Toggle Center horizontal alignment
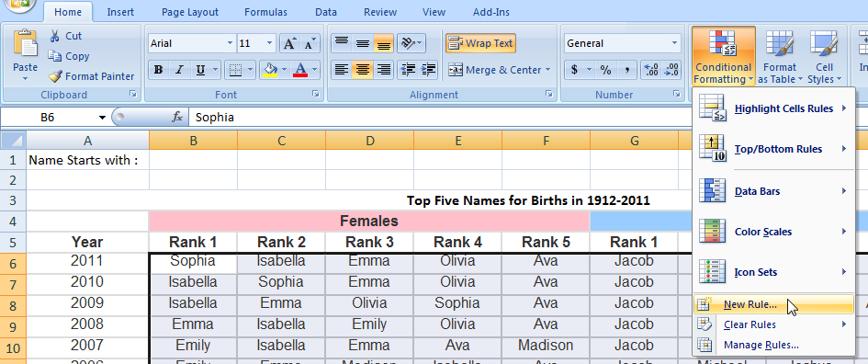This screenshot has width=868, height=364. pyautogui.click(x=363, y=70)
